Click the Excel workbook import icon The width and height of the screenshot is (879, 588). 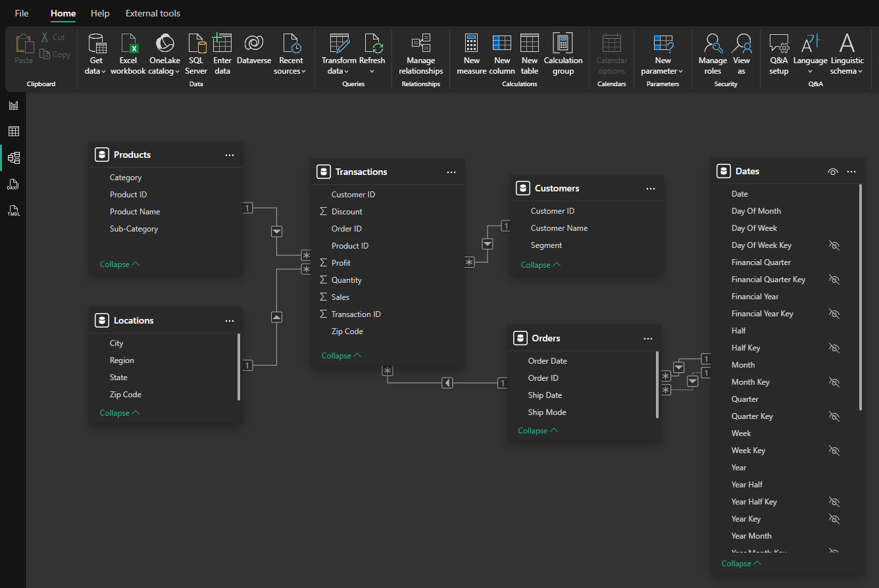128,53
